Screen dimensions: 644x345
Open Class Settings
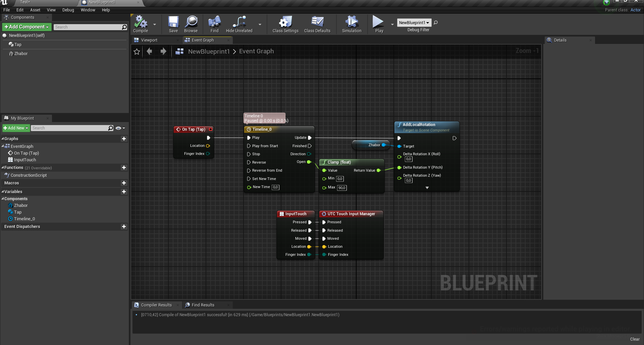click(285, 24)
